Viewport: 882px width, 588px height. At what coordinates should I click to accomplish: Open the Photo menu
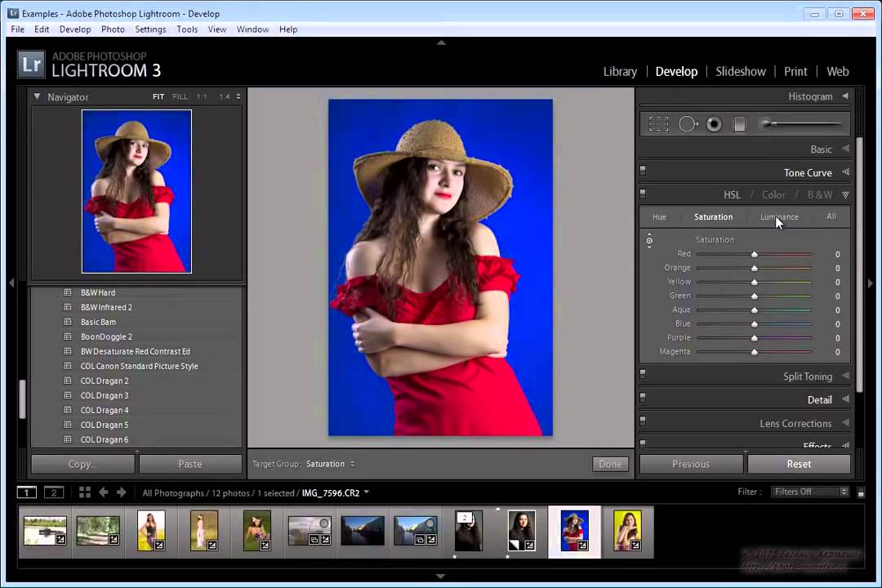click(113, 29)
